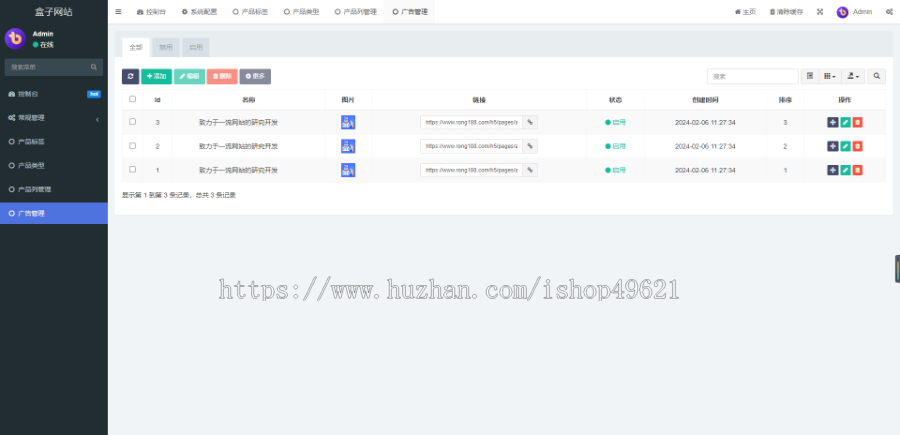This screenshot has height=435, width=900.
Task: Select 广告管理 in the sidebar menu
Action: [54, 213]
